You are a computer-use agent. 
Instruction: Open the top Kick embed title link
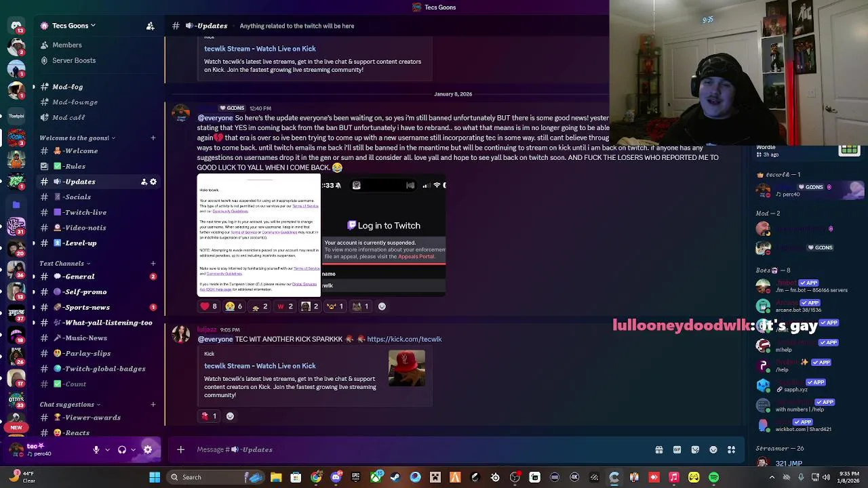(260, 49)
